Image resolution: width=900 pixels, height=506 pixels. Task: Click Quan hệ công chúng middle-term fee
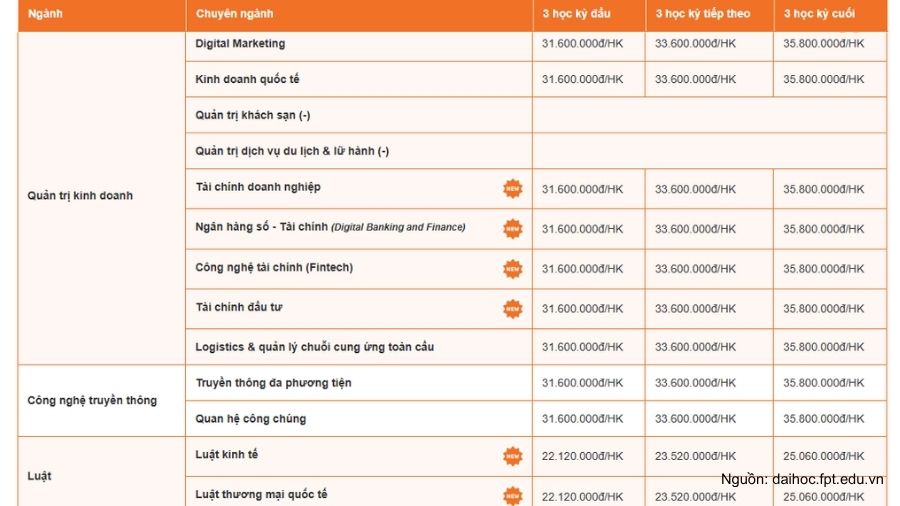coord(696,419)
